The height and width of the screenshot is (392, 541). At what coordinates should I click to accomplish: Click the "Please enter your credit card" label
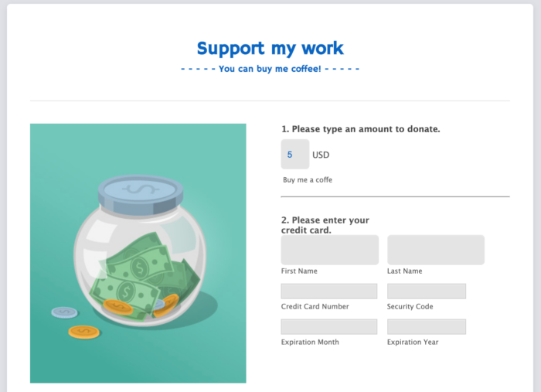[x=325, y=225]
